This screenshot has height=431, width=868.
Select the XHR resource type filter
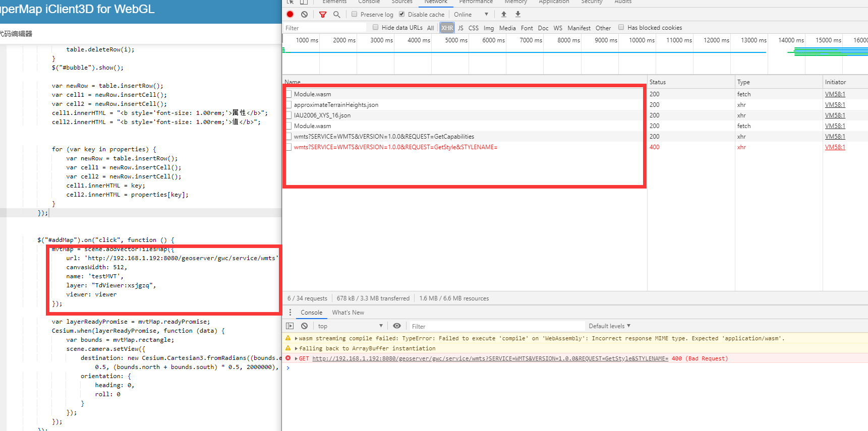447,28
